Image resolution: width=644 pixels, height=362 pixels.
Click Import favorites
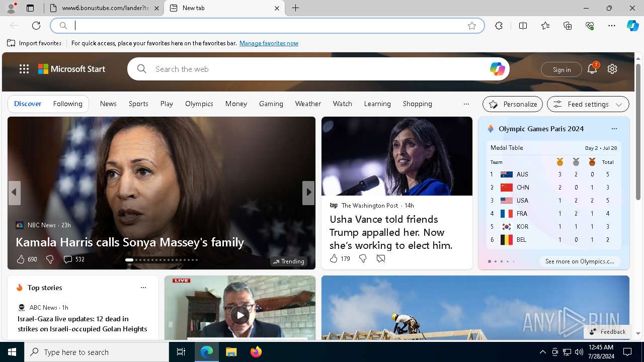[34, 43]
